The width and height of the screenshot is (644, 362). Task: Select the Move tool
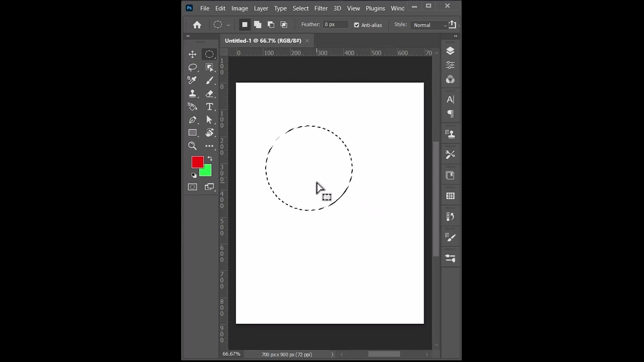pyautogui.click(x=193, y=54)
